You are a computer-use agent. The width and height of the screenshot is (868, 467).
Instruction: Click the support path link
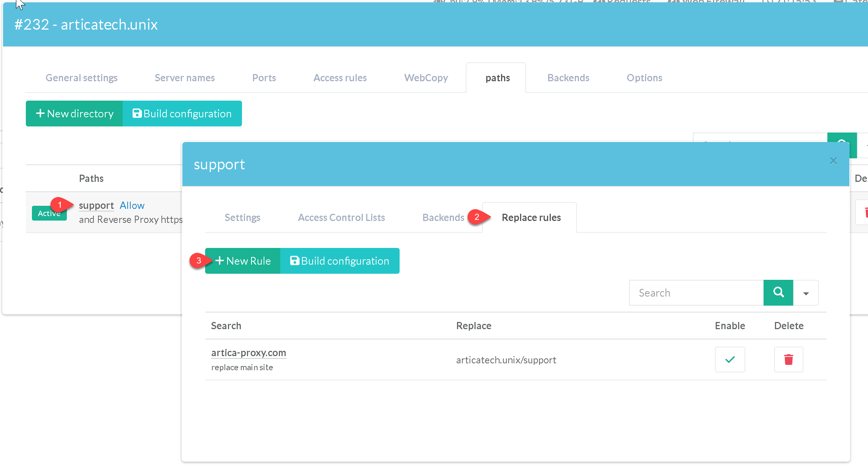96,205
